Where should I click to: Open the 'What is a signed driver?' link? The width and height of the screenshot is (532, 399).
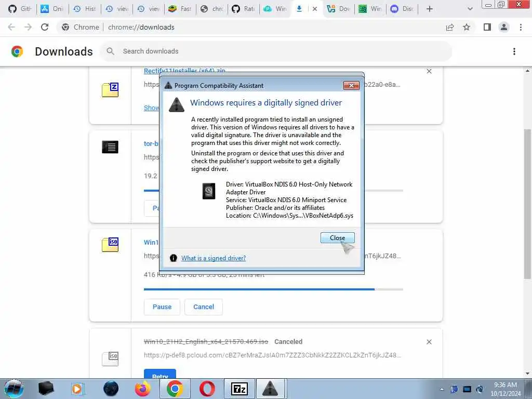(214, 258)
